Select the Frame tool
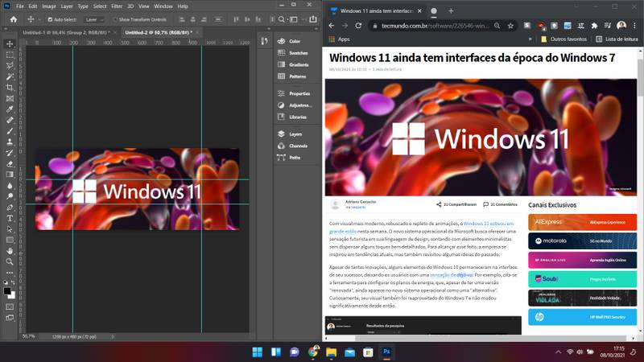 pyautogui.click(x=10, y=98)
